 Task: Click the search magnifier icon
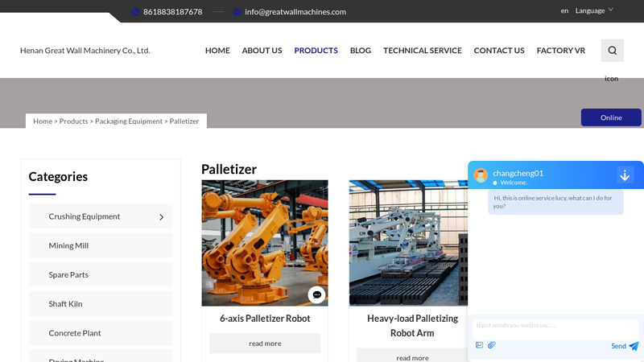click(613, 51)
